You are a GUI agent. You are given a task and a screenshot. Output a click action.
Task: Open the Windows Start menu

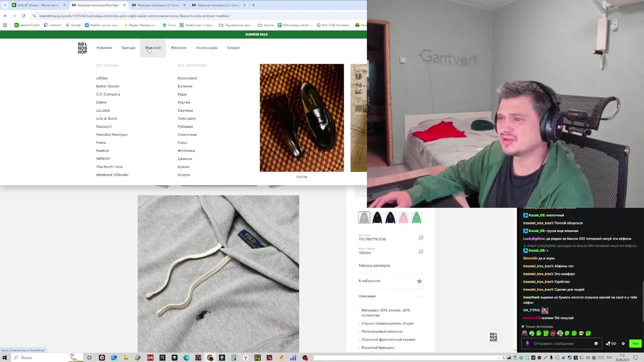pyautogui.click(x=5, y=357)
